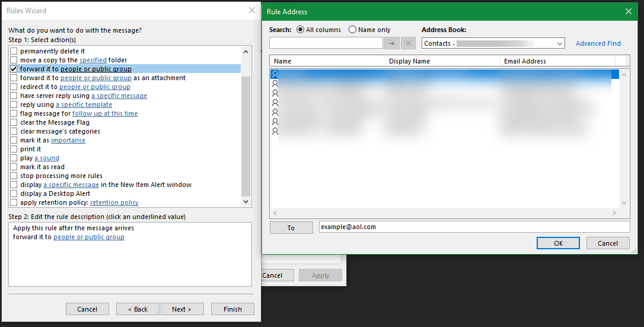Uncheck 'forward it to people or public group'
Image resolution: width=644 pixels, height=327 pixels.
(14, 69)
